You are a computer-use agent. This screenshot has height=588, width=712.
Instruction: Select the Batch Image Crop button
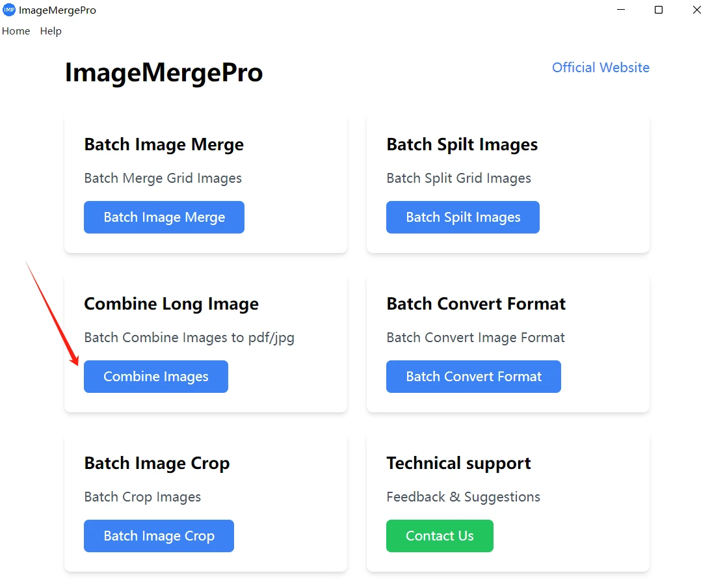(159, 536)
